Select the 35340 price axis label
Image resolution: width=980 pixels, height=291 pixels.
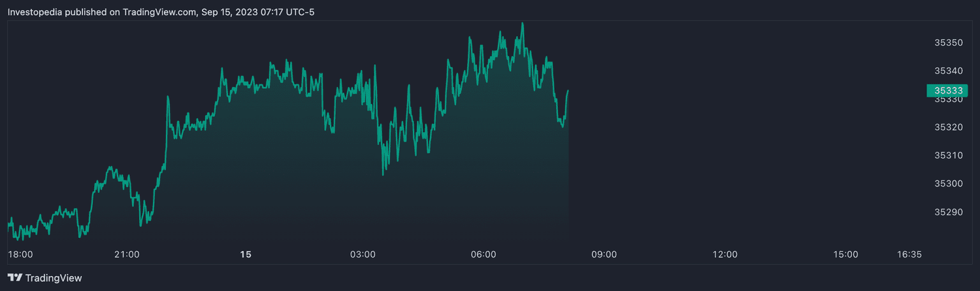pyautogui.click(x=949, y=71)
